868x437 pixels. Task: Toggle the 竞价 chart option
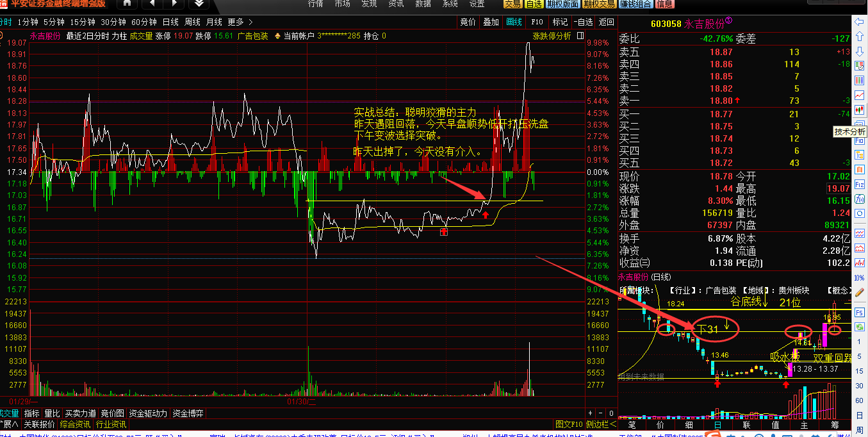[x=468, y=22]
